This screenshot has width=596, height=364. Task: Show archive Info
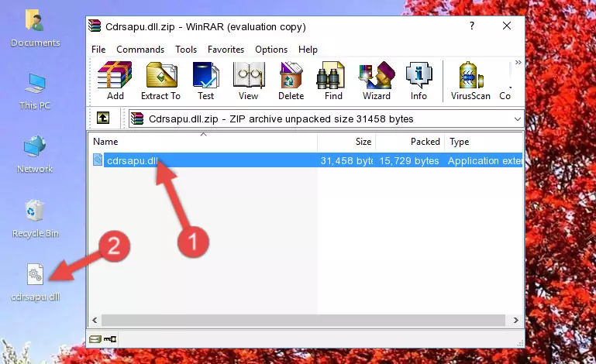(419, 81)
